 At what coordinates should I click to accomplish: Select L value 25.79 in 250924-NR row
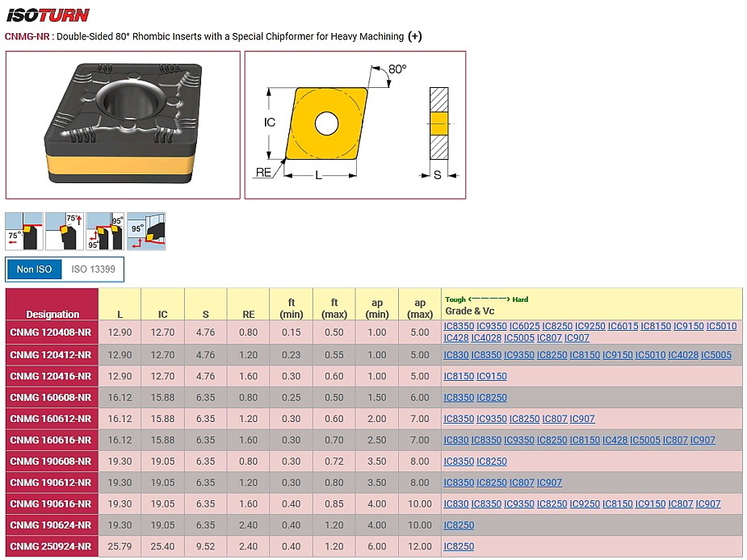[120, 546]
